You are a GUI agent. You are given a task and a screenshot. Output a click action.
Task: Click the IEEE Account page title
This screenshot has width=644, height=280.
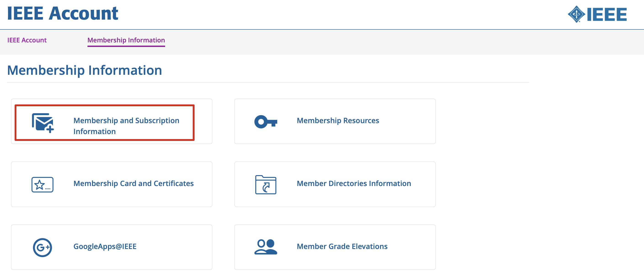pyautogui.click(x=63, y=13)
